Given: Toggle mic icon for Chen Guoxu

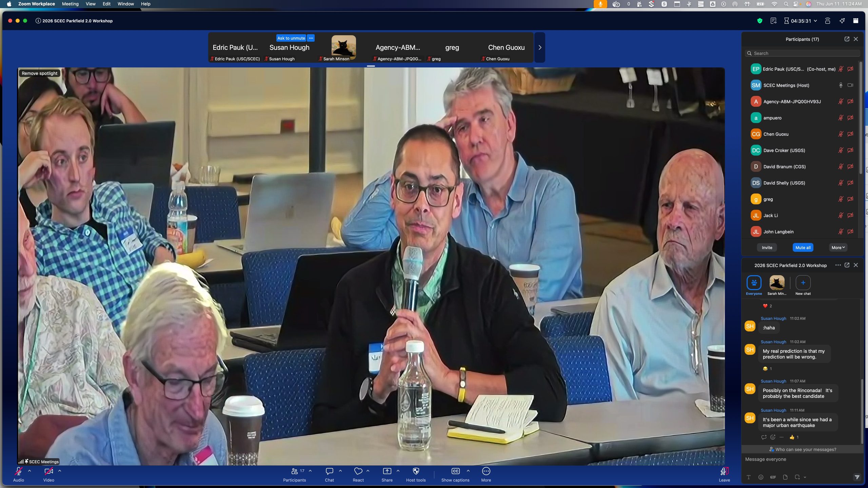Looking at the screenshot, I should 841,134.
